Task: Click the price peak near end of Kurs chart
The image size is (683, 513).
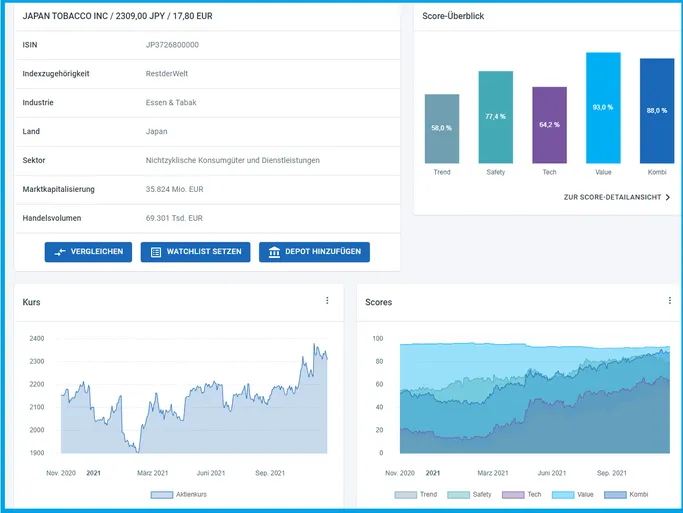Action: click(314, 345)
